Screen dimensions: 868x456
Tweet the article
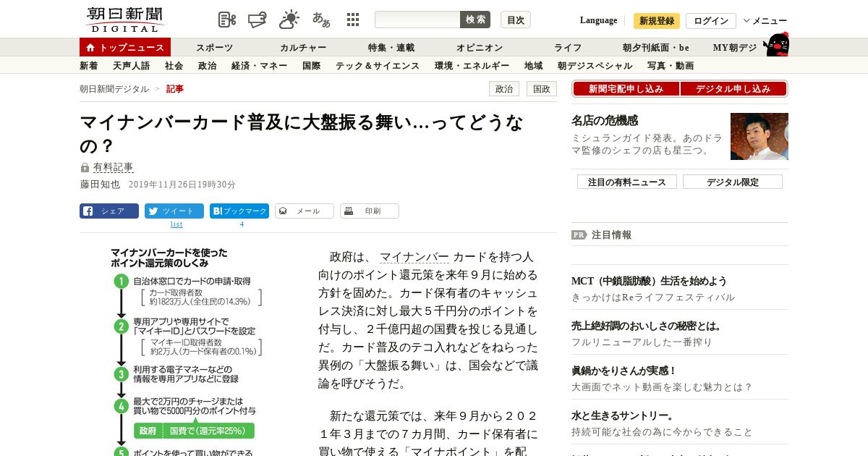(174, 211)
